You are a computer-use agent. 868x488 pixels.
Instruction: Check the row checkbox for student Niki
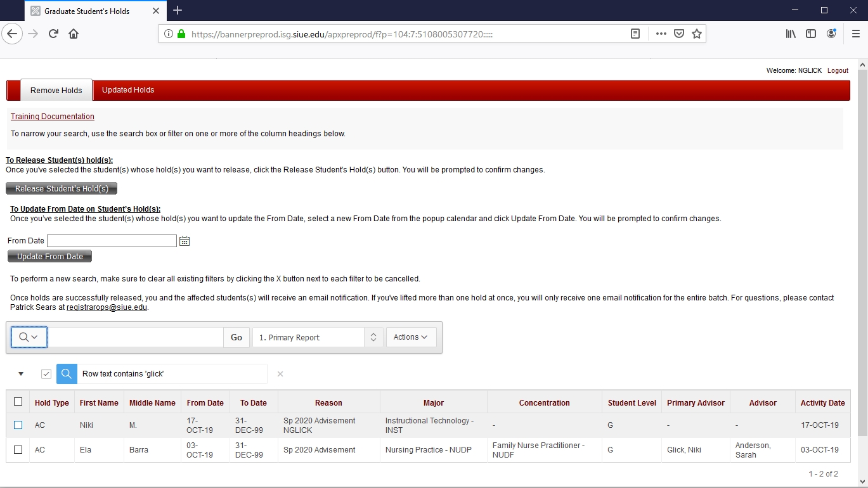18,425
